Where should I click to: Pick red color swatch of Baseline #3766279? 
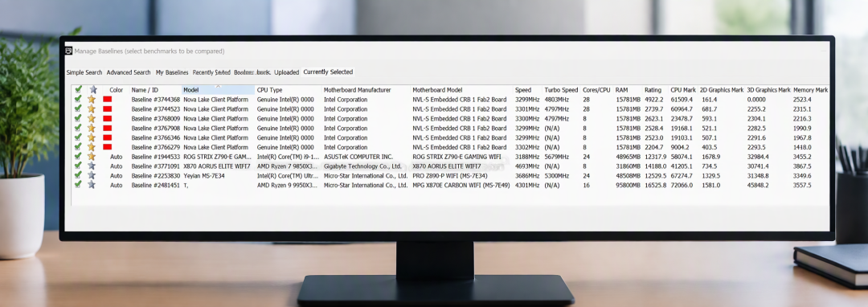point(108,146)
